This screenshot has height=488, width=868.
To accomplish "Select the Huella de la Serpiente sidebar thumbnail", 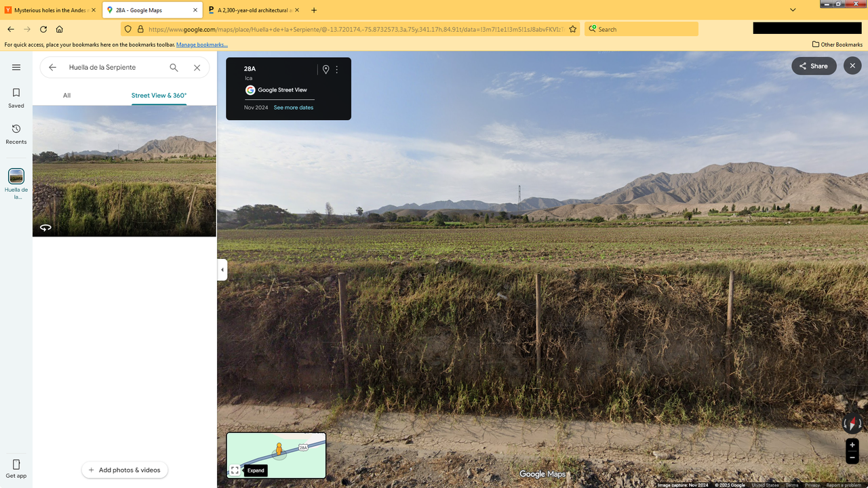I will click(16, 176).
